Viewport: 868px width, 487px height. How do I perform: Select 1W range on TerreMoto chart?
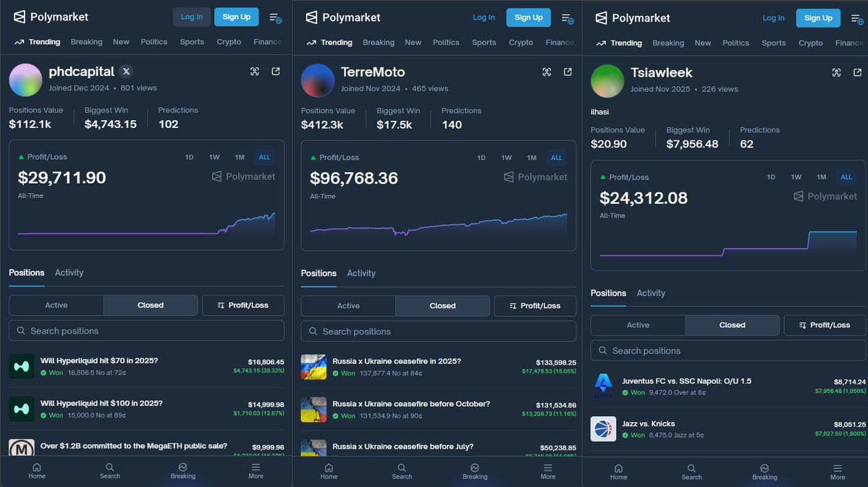[x=507, y=158]
